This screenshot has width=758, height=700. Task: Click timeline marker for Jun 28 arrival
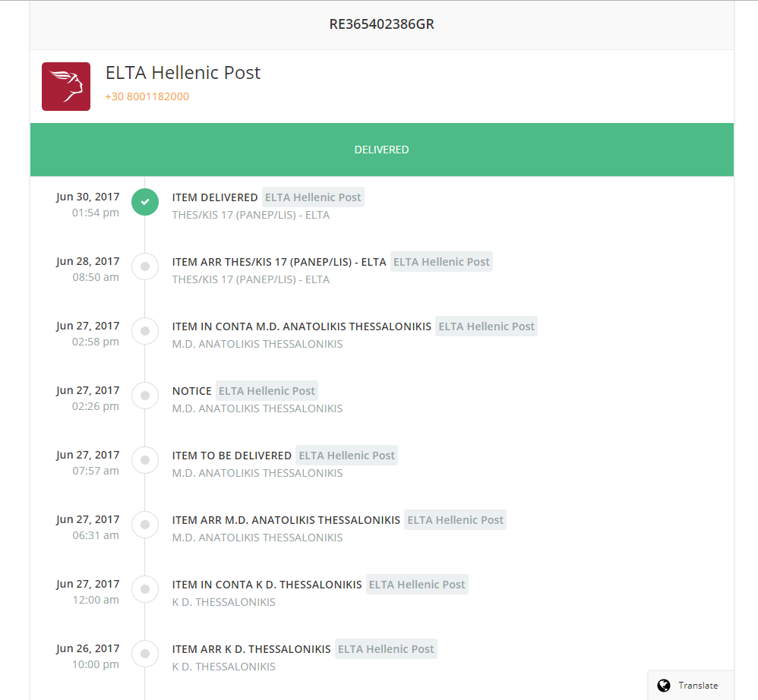[x=144, y=266]
